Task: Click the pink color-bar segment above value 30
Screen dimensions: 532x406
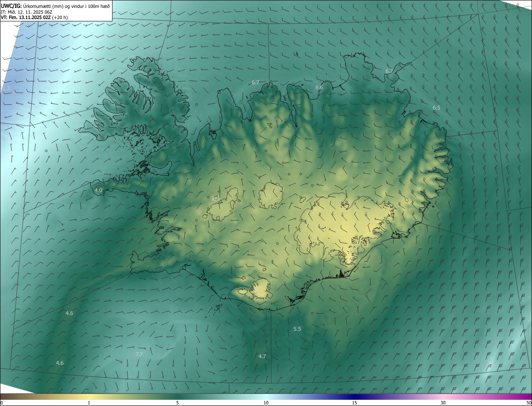Action: tap(443, 396)
